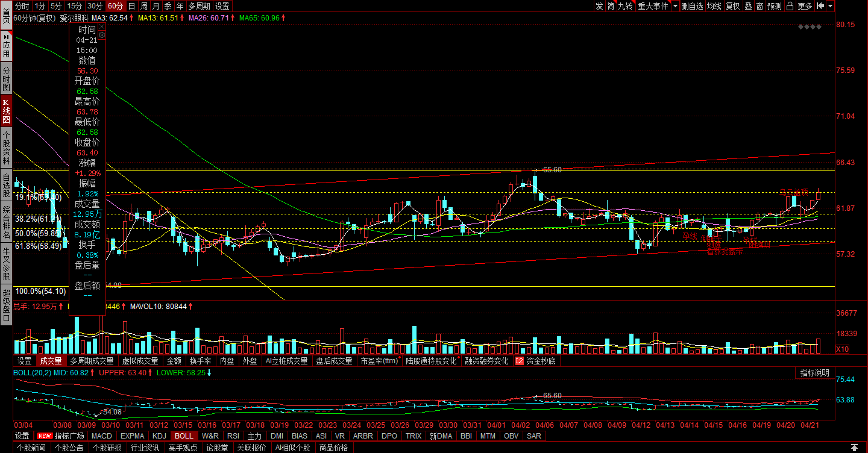Select the RSI indicator tab
Viewport: 868px width, 453px height.
click(233, 436)
